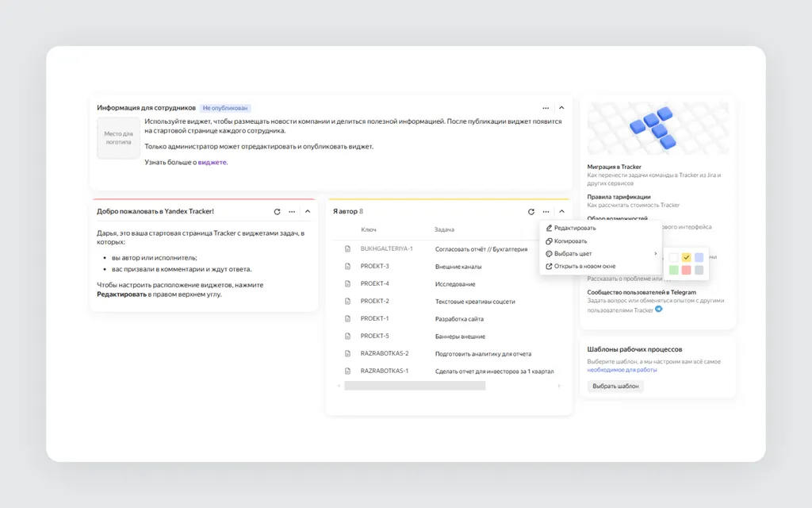812x508 pixels.
Task: Collapse the 'Я автор' widget
Action: [561, 211]
